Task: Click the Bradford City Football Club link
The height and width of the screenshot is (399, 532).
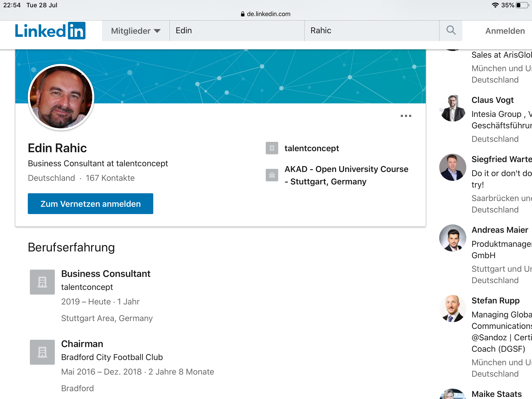Action: [112, 357]
